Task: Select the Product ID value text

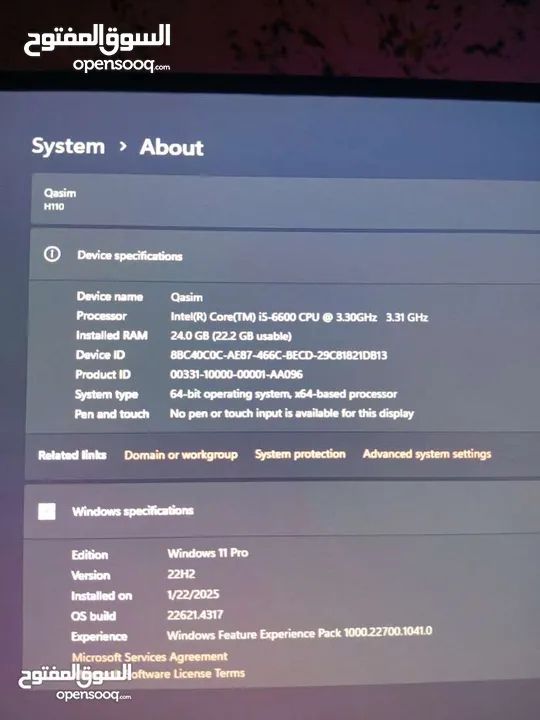Action: point(236,374)
